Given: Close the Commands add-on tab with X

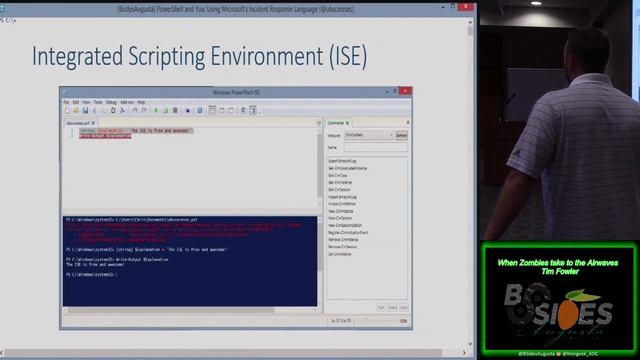Looking at the screenshot, I should tap(348, 123).
